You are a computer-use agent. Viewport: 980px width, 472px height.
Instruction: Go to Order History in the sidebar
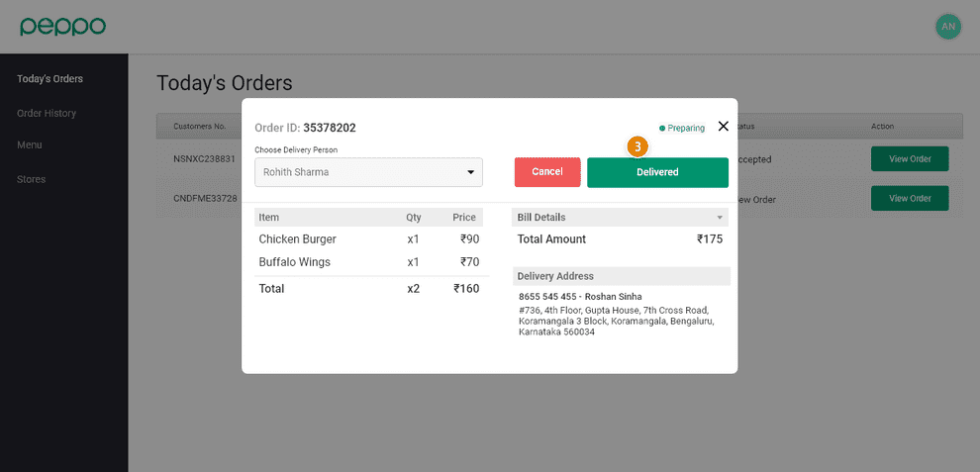(x=47, y=113)
